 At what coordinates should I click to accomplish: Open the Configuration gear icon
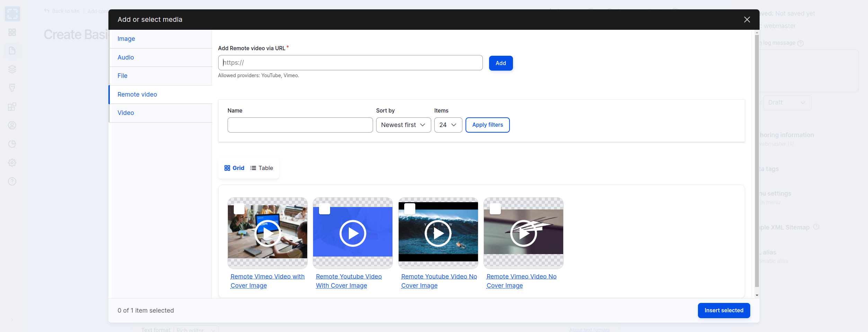pyautogui.click(x=12, y=162)
